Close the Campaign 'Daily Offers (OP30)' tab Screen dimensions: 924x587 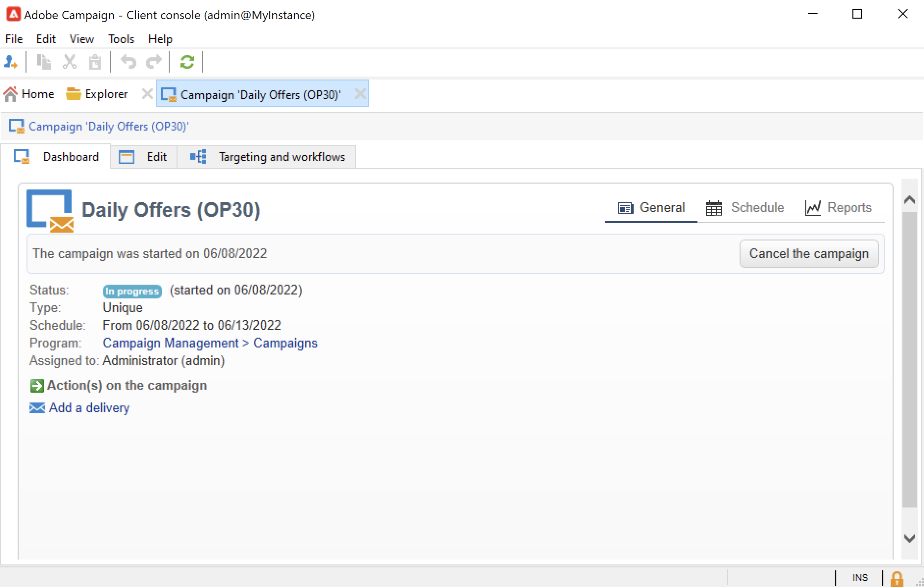pos(360,94)
